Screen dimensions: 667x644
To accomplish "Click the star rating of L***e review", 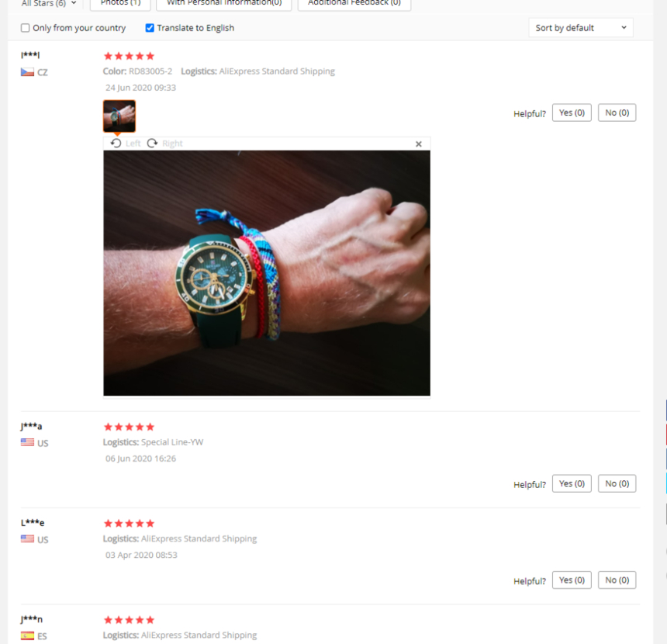I will (129, 523).
